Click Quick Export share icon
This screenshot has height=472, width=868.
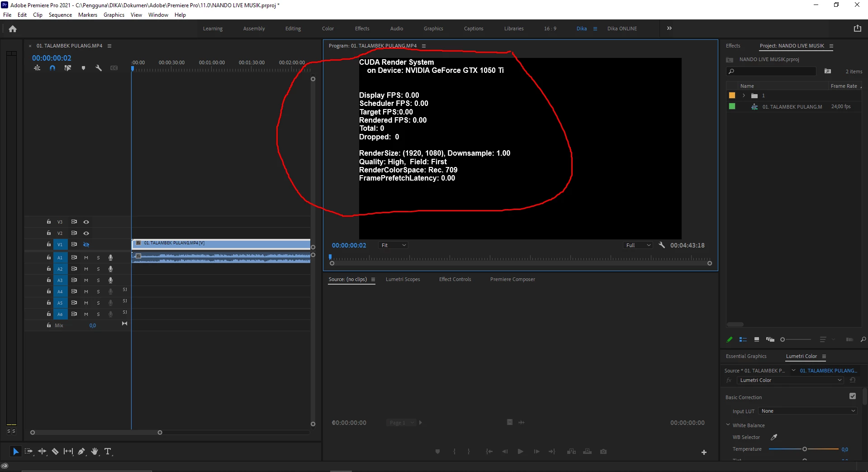pyautogui.click(x=858, y=28)
